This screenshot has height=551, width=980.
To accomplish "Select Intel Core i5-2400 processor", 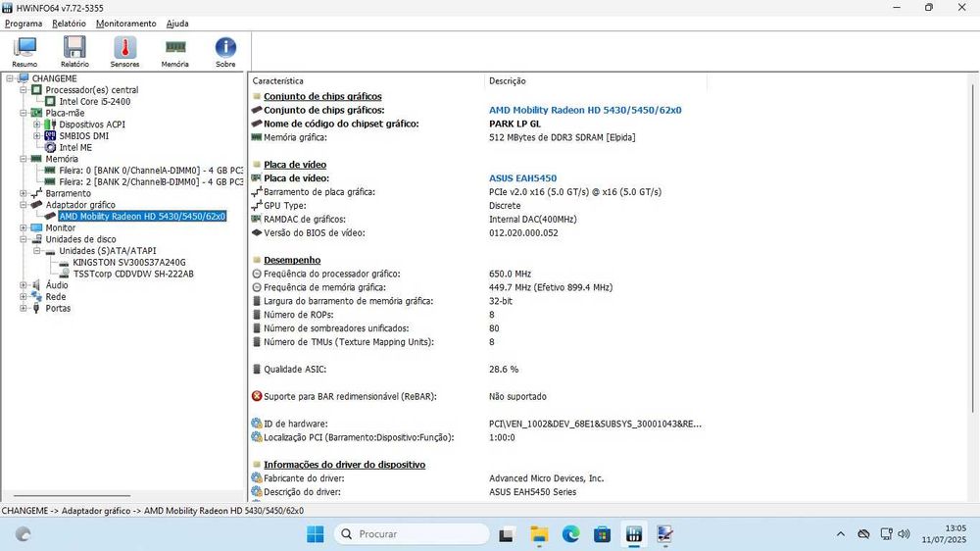I will click(94, 101).
